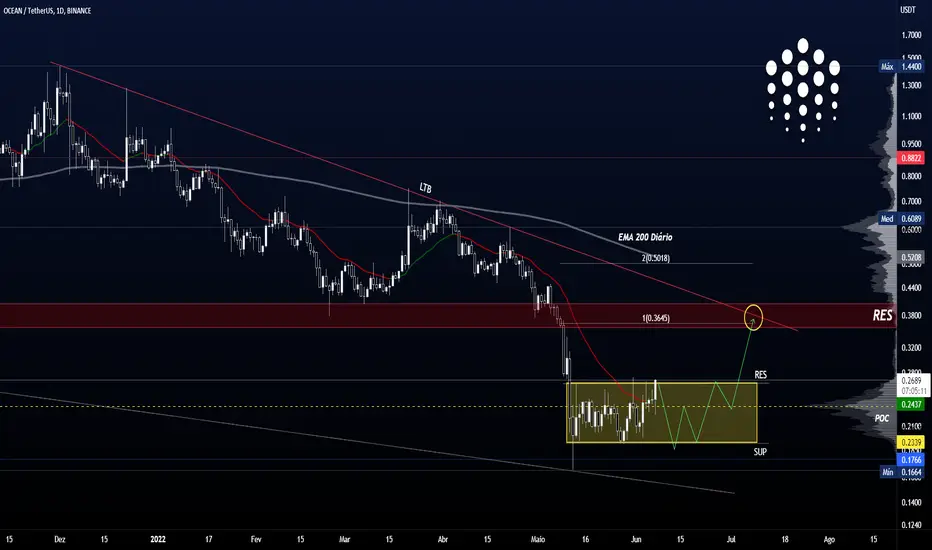
Task: Select the SUP support label
Action: tap(760, 452)
